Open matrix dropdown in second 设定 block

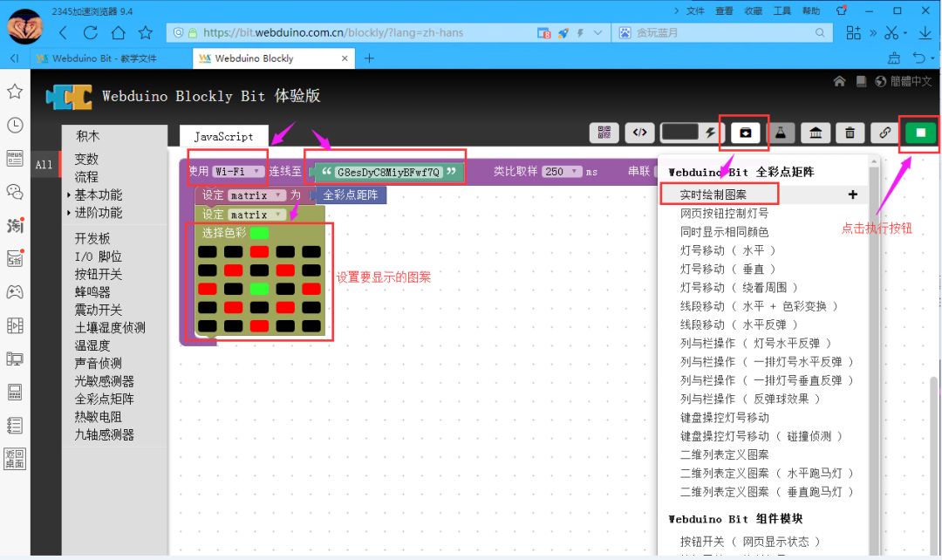coord(256,215)
